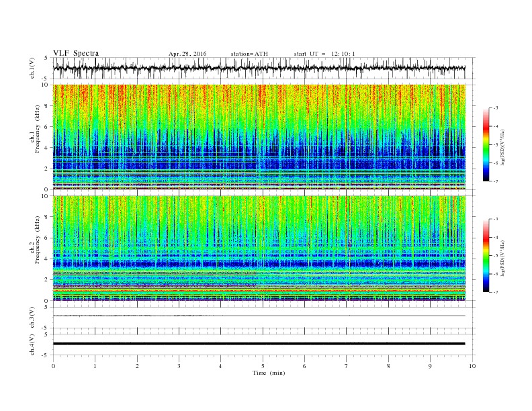Select the date text "Apr. 28, 2016"
532x411 pixels.
coord(187,54)
